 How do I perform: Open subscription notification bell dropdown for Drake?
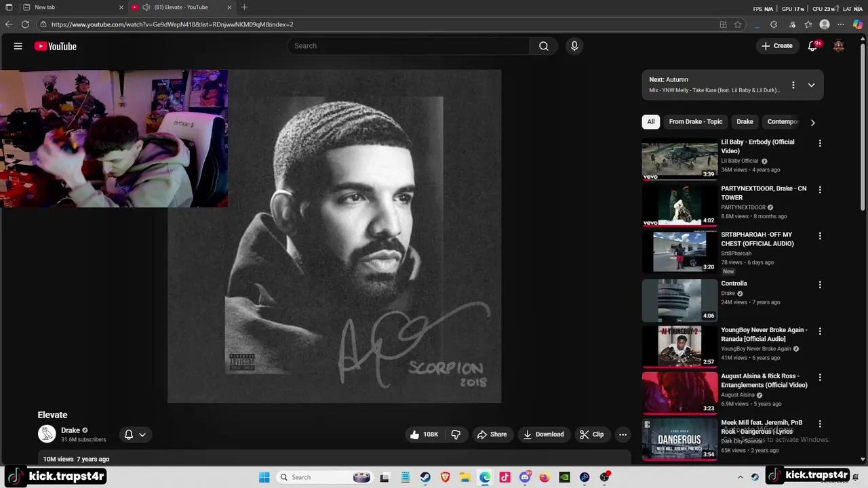tap(135, 434)
